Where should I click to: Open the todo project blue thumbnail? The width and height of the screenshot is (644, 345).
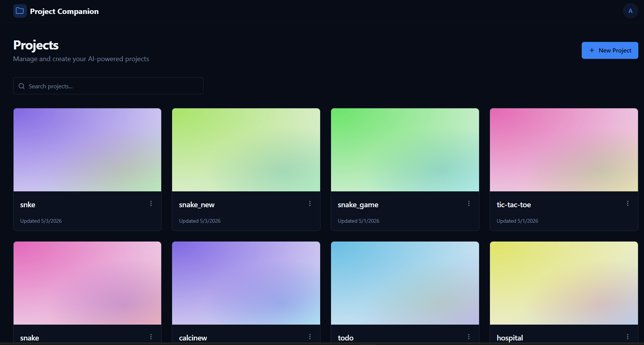pyautogui.click(x=405, y=283)
